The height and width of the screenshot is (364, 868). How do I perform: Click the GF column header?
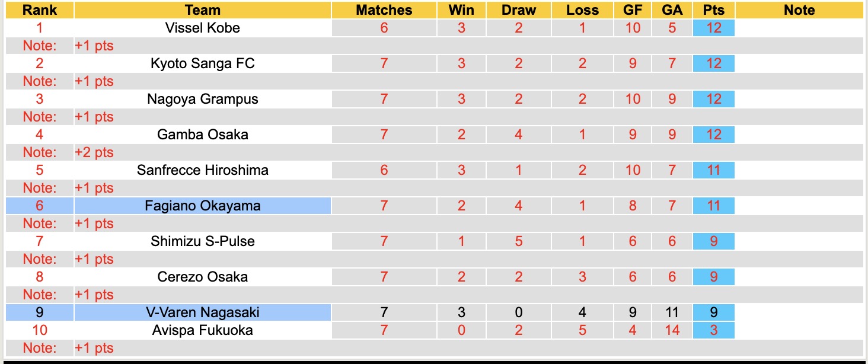pos(633,10)
